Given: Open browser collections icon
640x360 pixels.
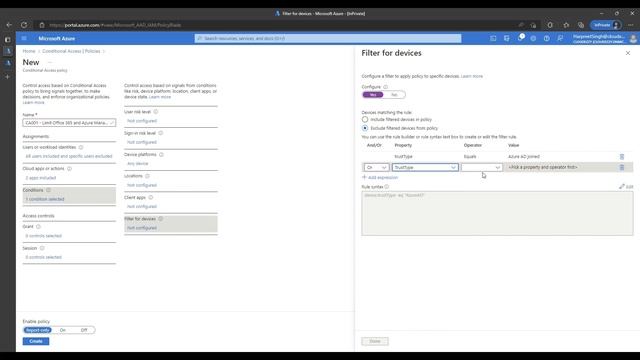Looking at the screenshot, I should pos(581,25).
